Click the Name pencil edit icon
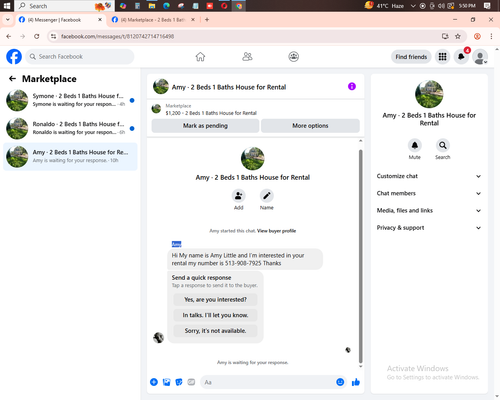The width and height of the screenshot is (500, 400). click(x=267, y=196)
